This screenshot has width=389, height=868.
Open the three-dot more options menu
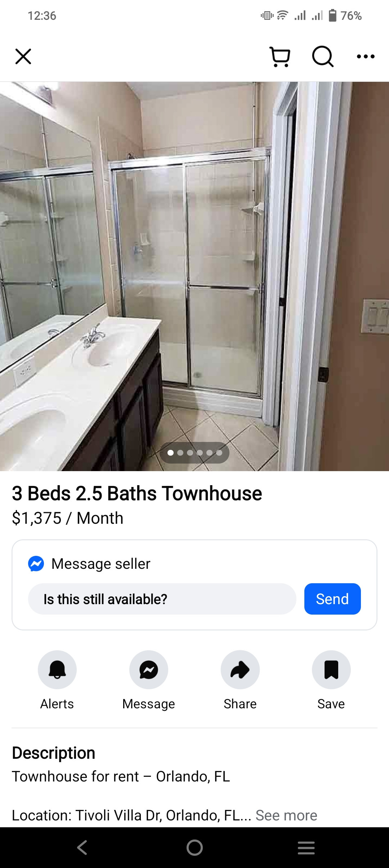tap(366, 57)
